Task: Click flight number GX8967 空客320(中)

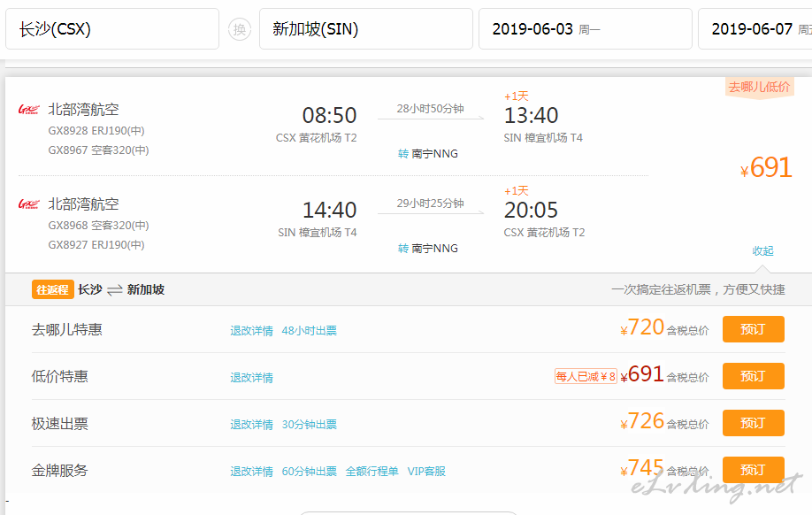Action: coord(98,150)
